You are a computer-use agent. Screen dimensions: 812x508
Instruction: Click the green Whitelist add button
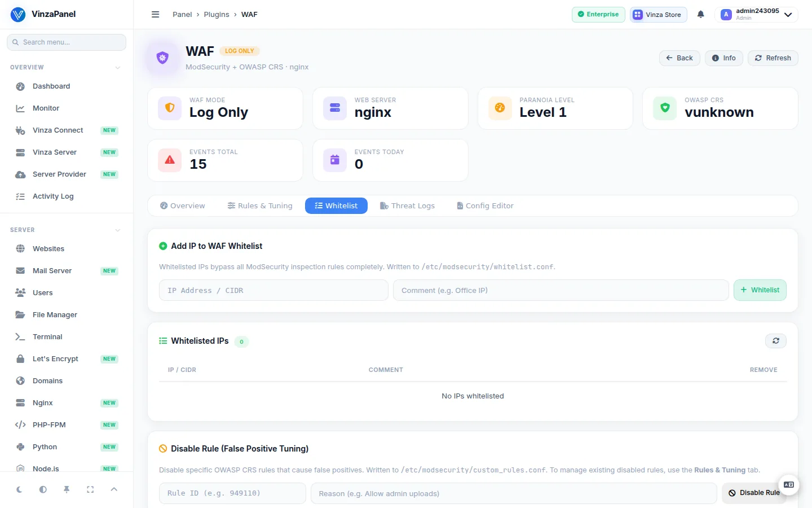[760, 290]
